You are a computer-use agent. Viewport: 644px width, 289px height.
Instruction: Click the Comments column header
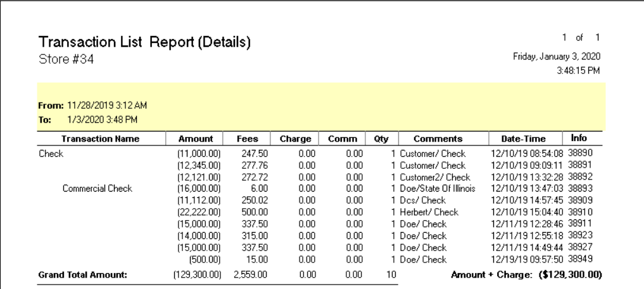438,139
